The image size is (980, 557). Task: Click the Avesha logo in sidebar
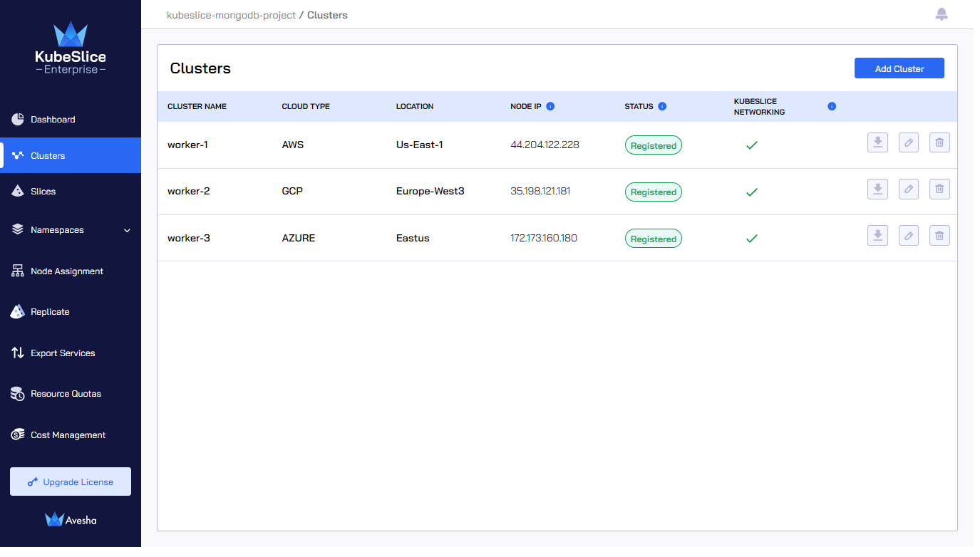tap(71, 520)
